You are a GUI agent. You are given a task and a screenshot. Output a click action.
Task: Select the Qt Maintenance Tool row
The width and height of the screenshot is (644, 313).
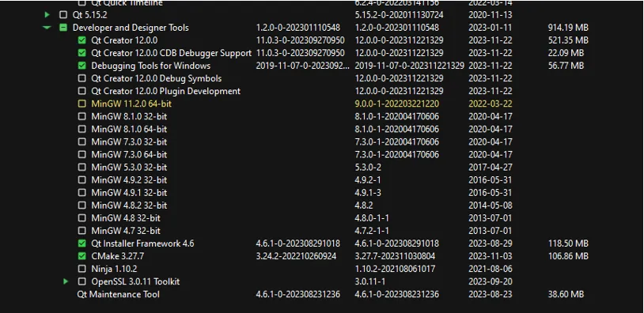(119, 295)
